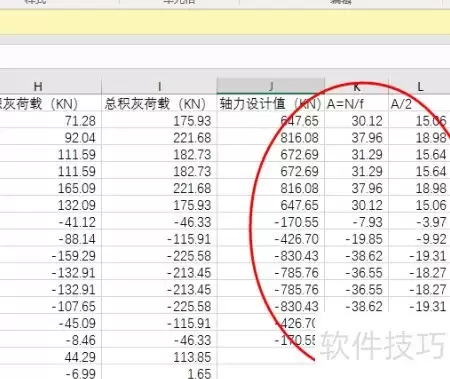Select cell with value -159.29
The width and height of the screenshot is (450, 379).
51,256
